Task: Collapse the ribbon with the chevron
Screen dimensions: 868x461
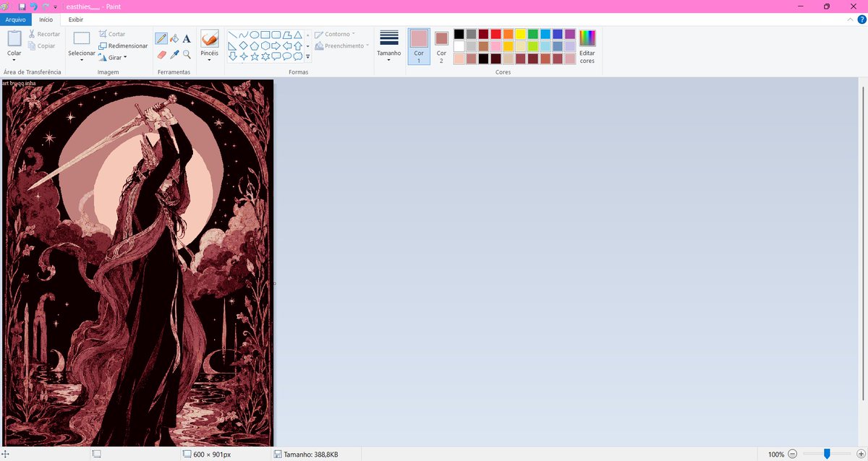Action: pyautogui.click(x=850, y=20)
